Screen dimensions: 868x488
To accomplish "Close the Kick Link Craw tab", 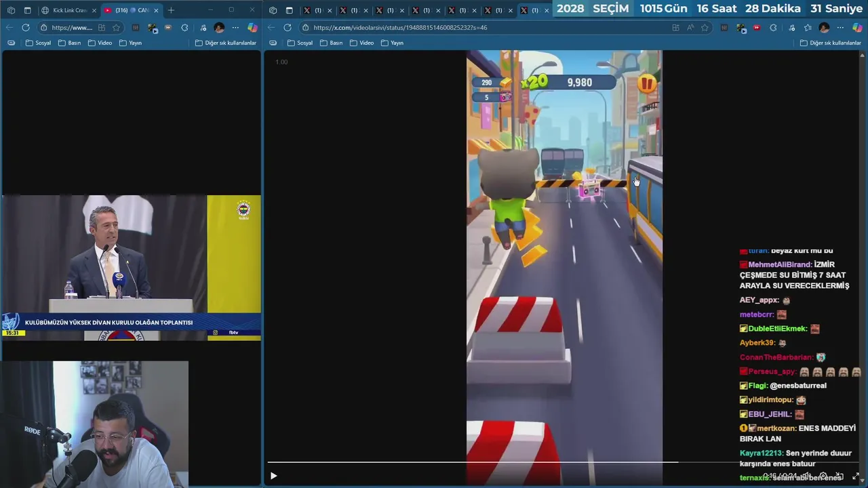I will pos(94,10).
